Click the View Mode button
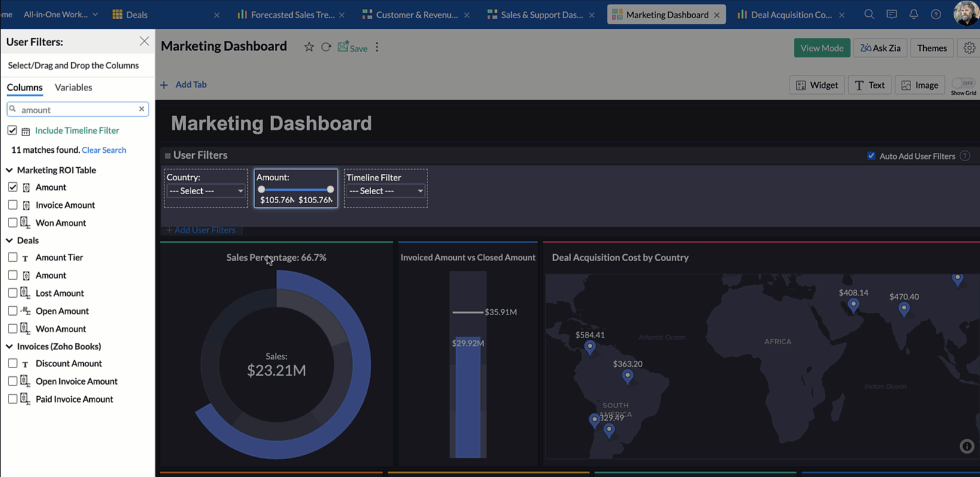The image size is (980, 477). click(x=822, y=48)
